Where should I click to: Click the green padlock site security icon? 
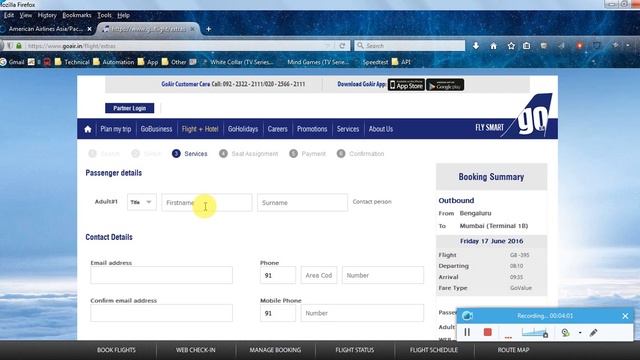[x=19, y=46]
